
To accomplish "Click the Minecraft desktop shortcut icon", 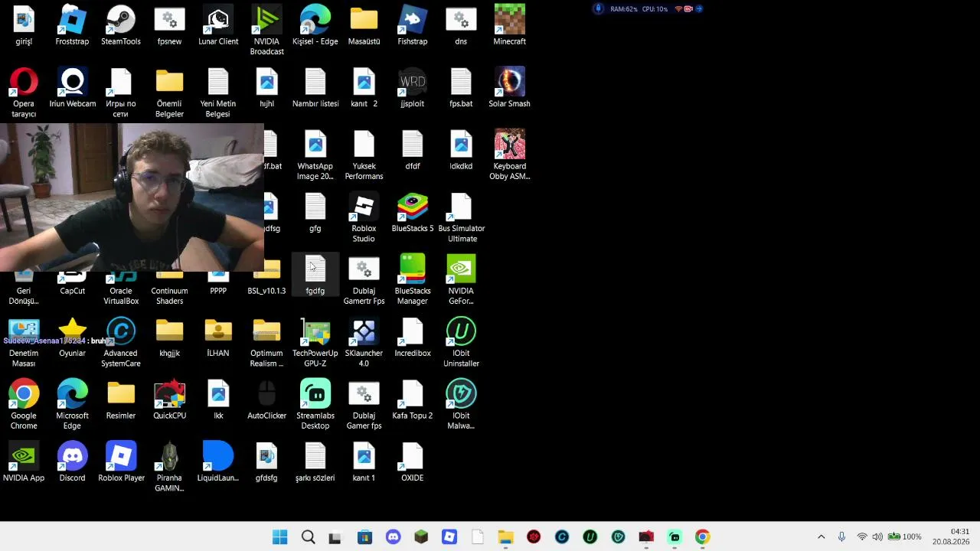I will pos(509,25).
